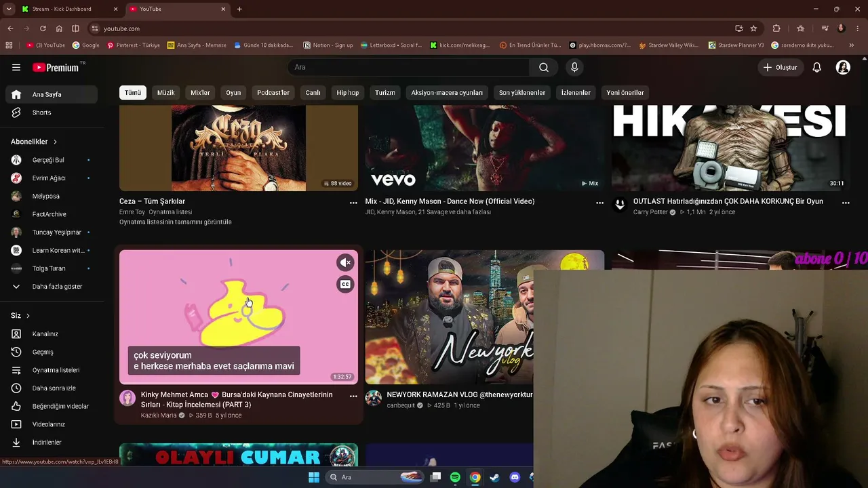868x488 pixels.
Task: Select the Hip hop filter chip
Action: click(348, 93)
